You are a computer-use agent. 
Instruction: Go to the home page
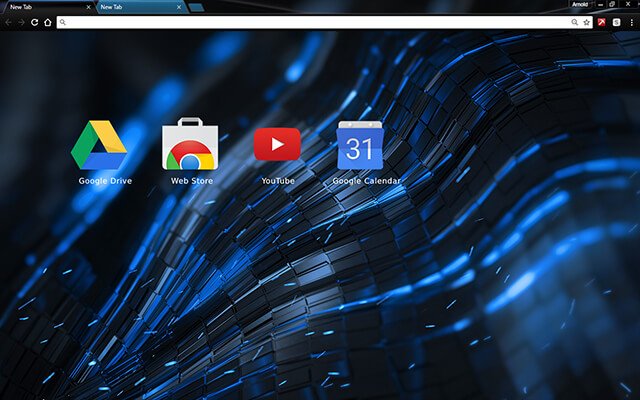click(48, 22)
